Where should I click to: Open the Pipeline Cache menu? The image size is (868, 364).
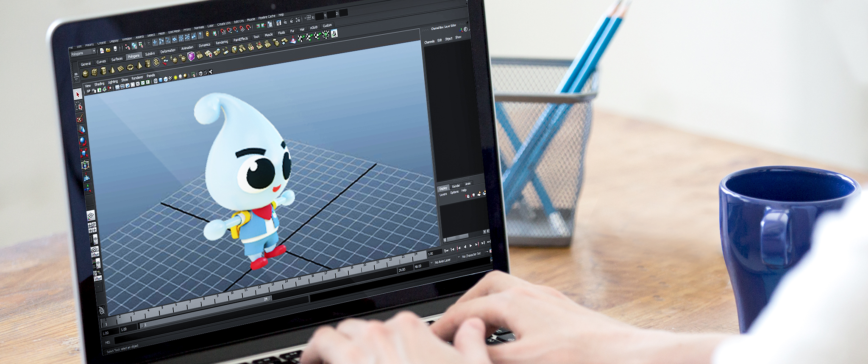[x=267, y=17]
